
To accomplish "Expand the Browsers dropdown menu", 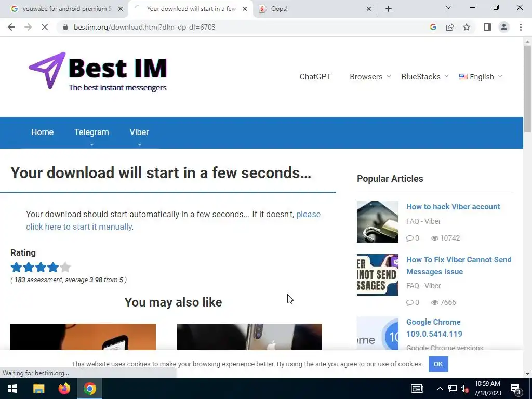I will point(370,77).
